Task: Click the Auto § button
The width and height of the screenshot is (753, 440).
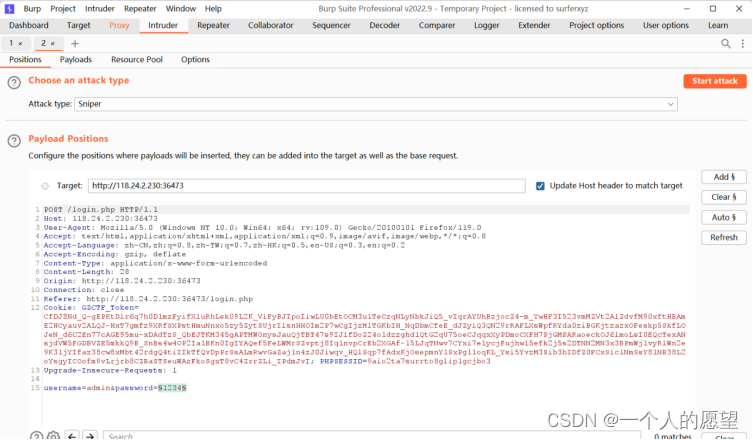Action: click(724, 218)
